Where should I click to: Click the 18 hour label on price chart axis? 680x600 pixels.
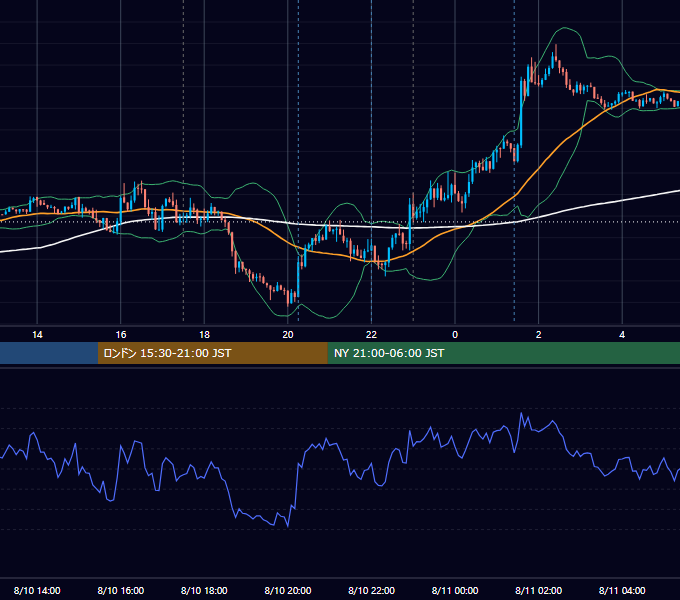click(x=204, y=335)
